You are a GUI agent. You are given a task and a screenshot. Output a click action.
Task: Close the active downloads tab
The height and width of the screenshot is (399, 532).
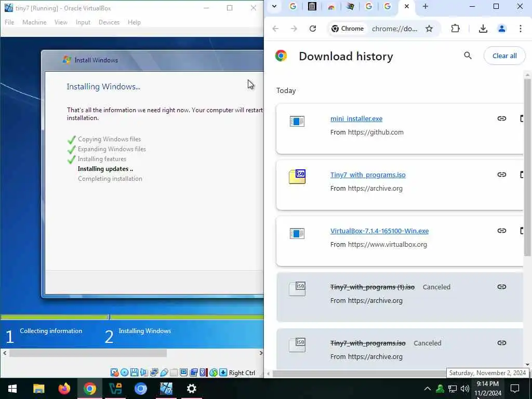[x=407, y=6]
